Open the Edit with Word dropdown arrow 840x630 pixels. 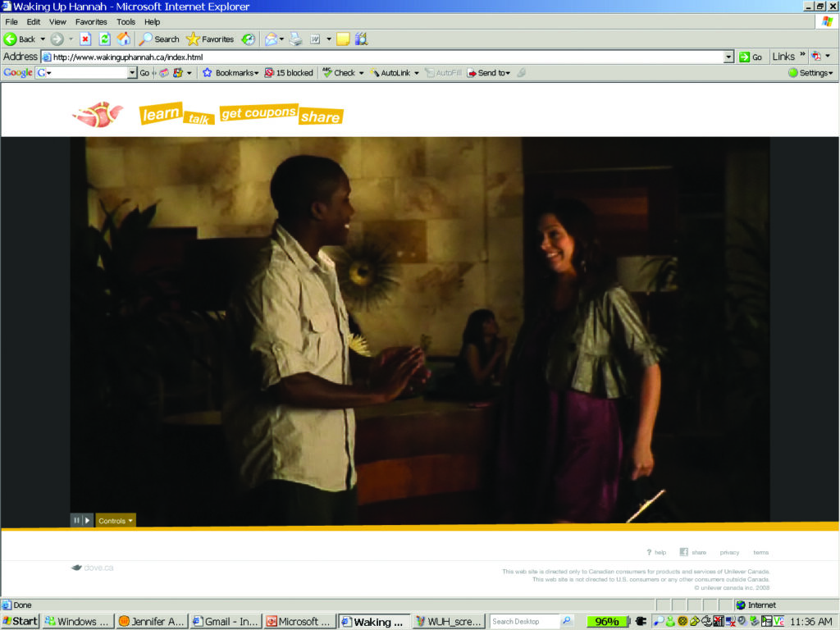pos(329,39)
